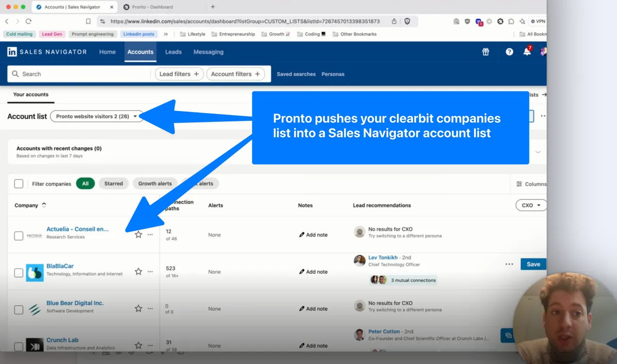Expand hidden bookmarks chevron
The height and width of the screenshot is (364, 617).
click(x=166, y=34)
